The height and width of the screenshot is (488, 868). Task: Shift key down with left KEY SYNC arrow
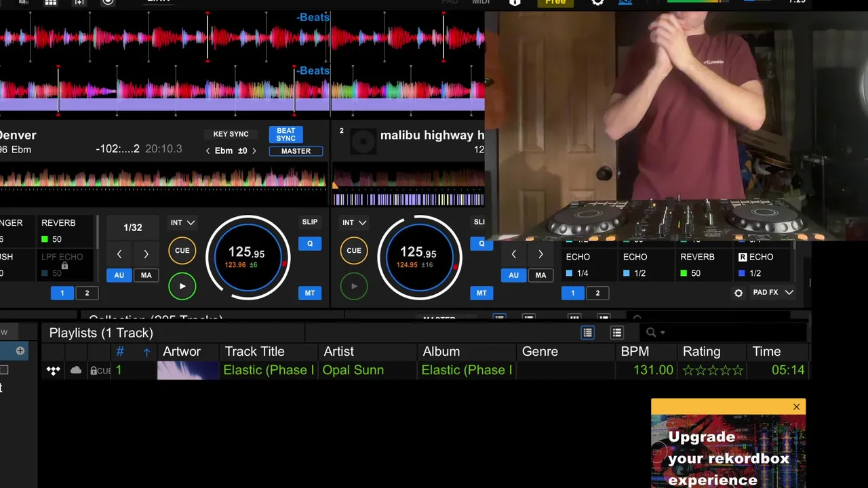click(x=208, y=151)
